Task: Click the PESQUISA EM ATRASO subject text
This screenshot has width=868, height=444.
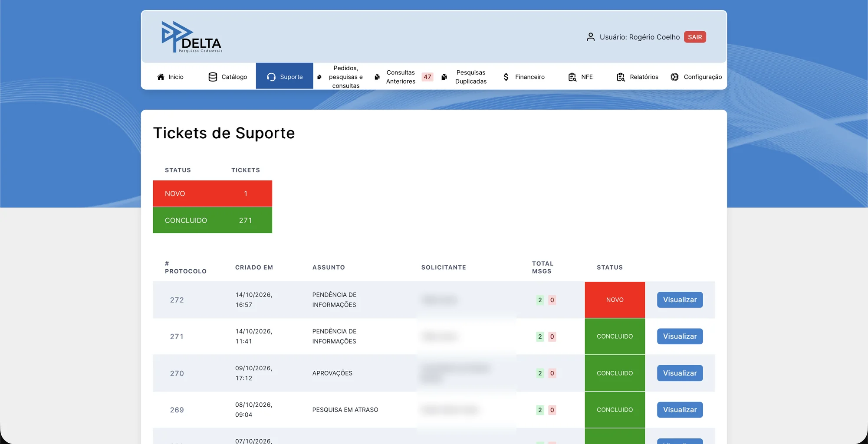Action: coord(345,410)
